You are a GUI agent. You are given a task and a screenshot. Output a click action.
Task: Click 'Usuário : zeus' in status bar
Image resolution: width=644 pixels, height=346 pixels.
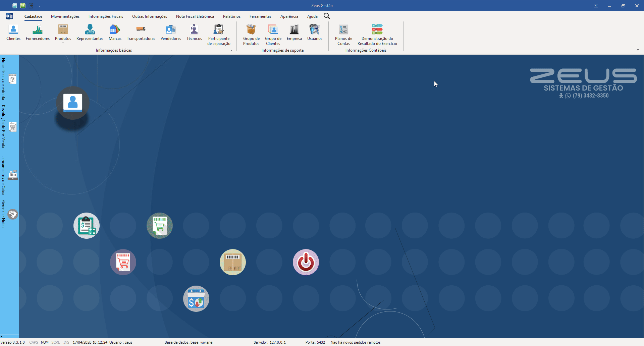tap(121, 342)
